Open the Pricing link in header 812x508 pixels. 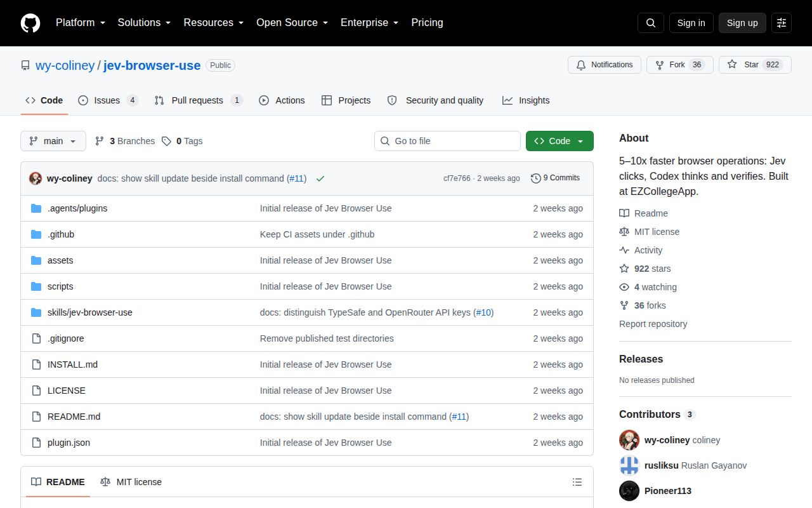427,23
